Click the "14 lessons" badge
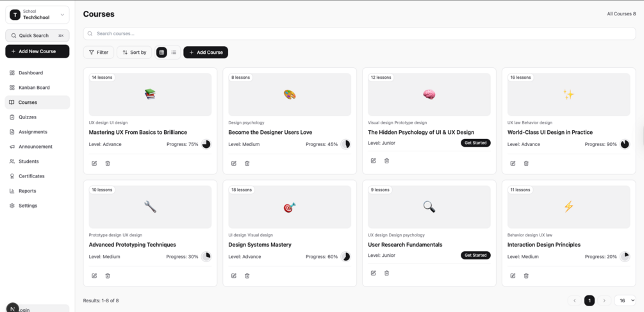This screenshot has height=312, width=644. pos(102,77)
